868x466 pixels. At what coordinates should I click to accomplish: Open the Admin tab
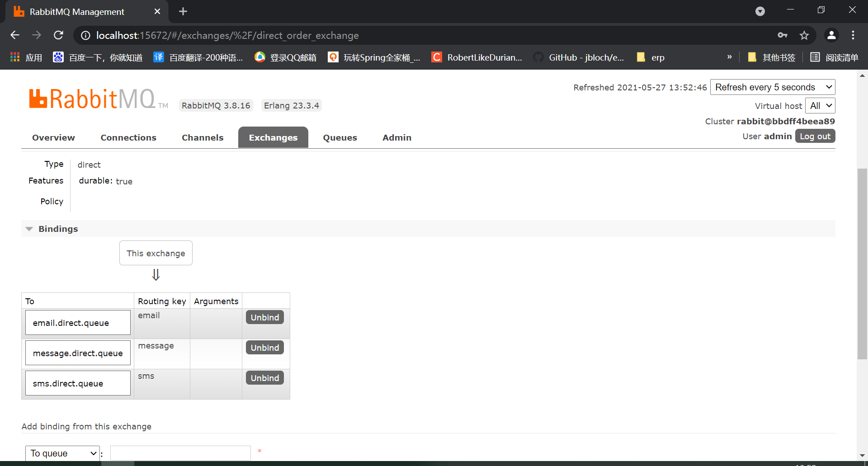(x=397, y=137)
